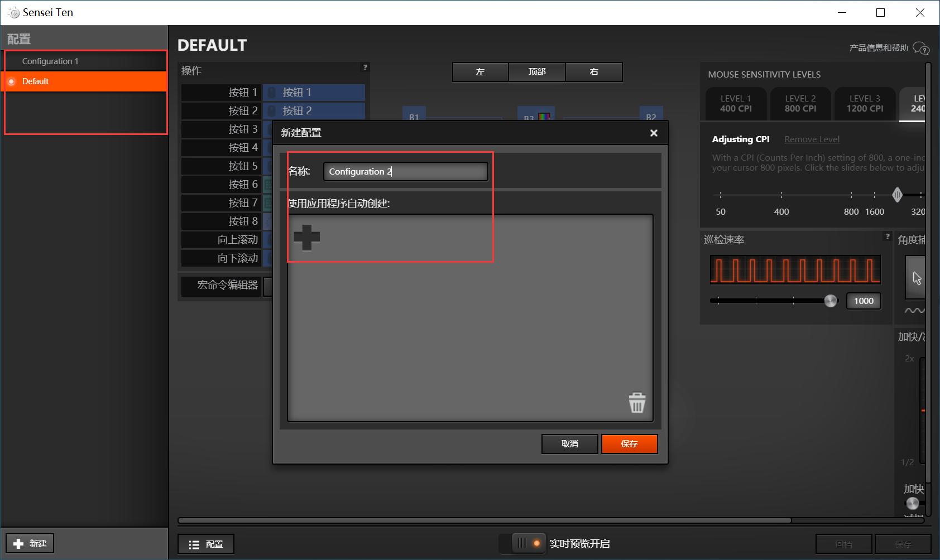This screenshot has width=940, height=560.
Task: Click the help question mark beside 操作
Action: click(x=365, y=67)
